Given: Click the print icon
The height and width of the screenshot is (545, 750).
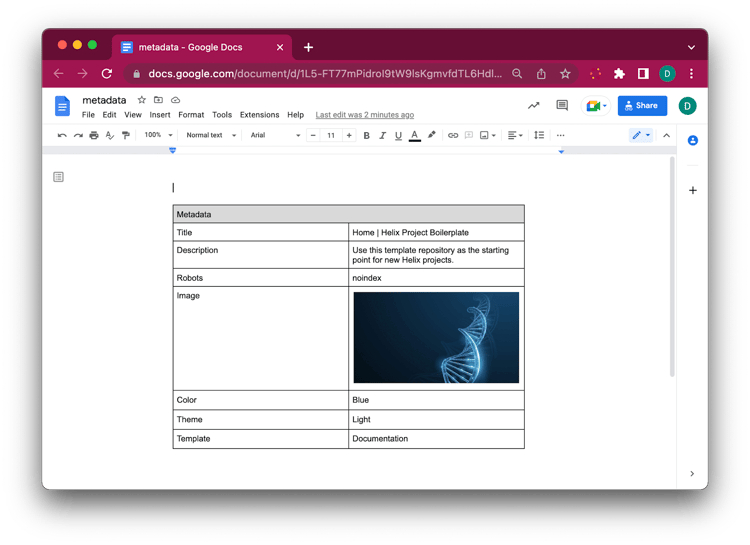Looking at the screenshot, I should click(x=94, y=135).
